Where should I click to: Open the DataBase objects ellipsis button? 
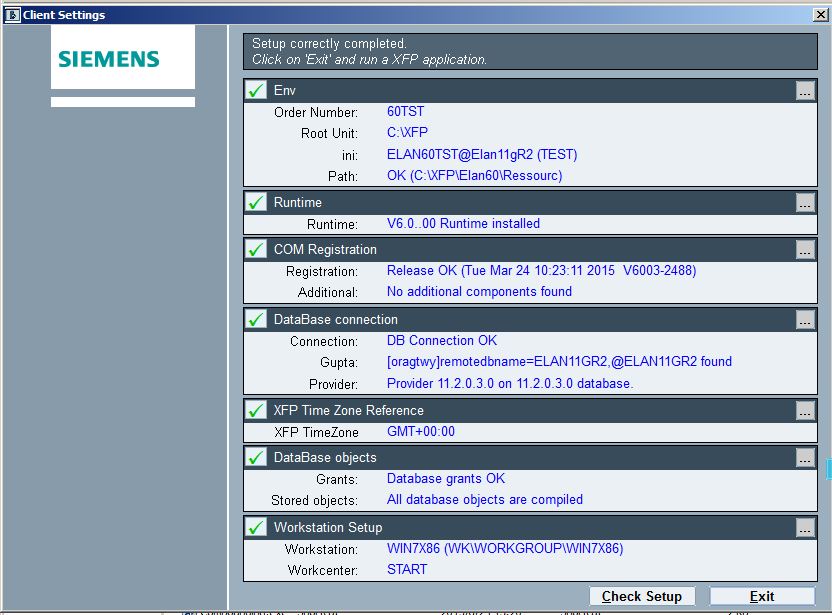[805, 457]
